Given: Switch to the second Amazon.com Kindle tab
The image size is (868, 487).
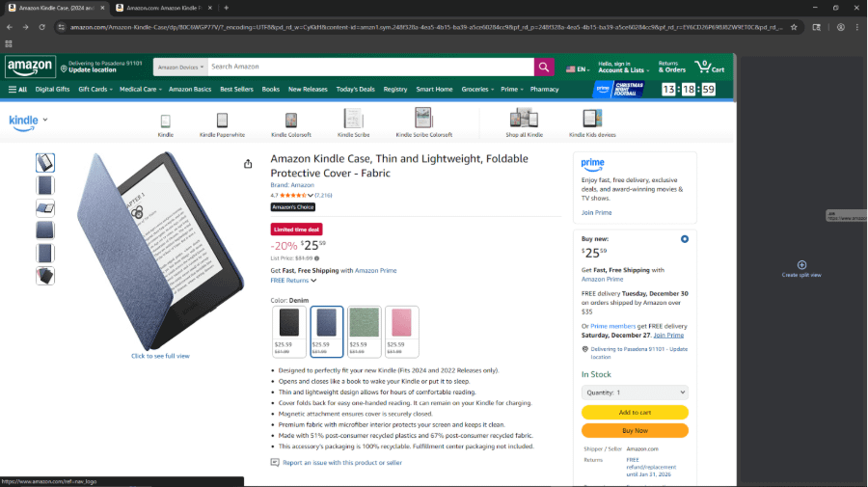Looking at the screenshot, I should (x=163, y=8).
